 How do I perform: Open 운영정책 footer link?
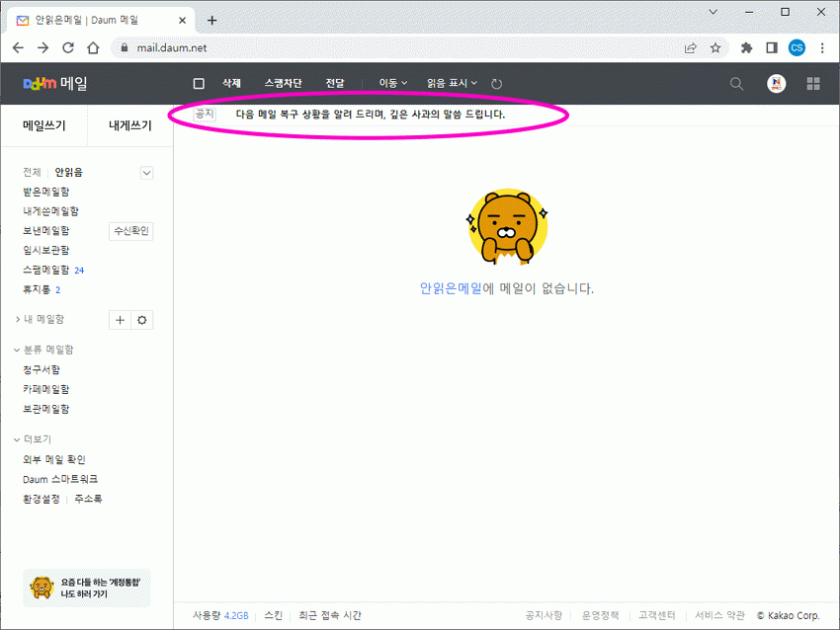coord(601,615)
